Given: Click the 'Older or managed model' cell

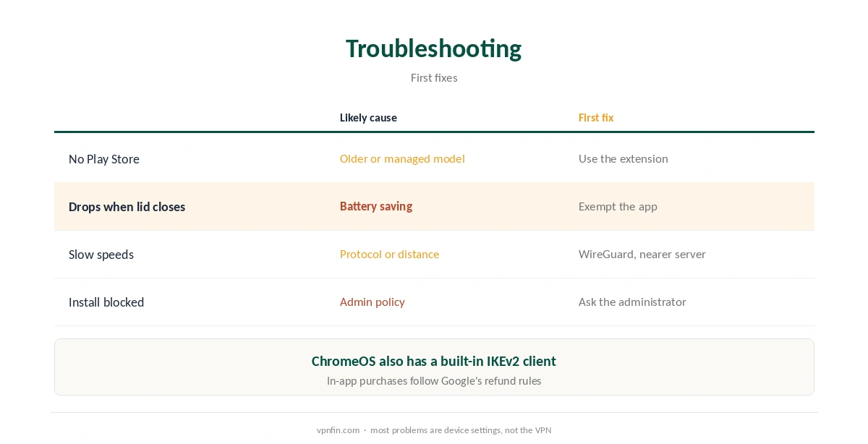Looking at the screenshot, I should pos(402,159).
